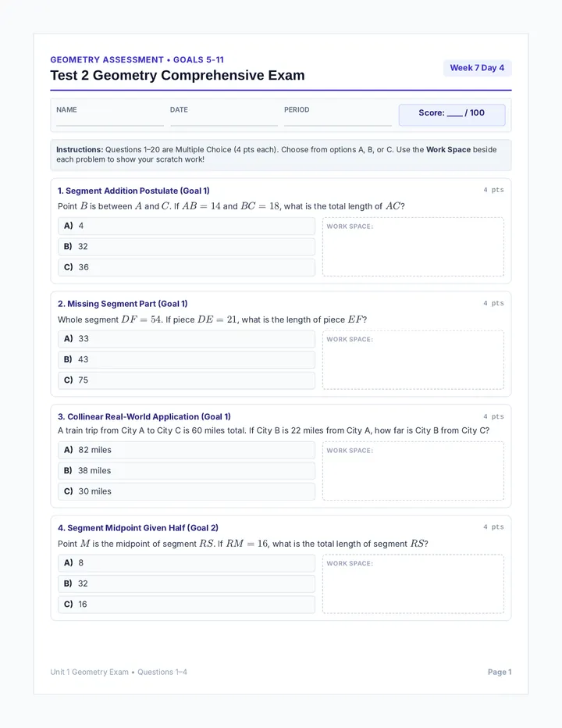Click heading '2. Missing Segment Part (Goal 1)'
Image resolution: width=562 pixels, height=728 pixels.
click(x=123, y=304)
